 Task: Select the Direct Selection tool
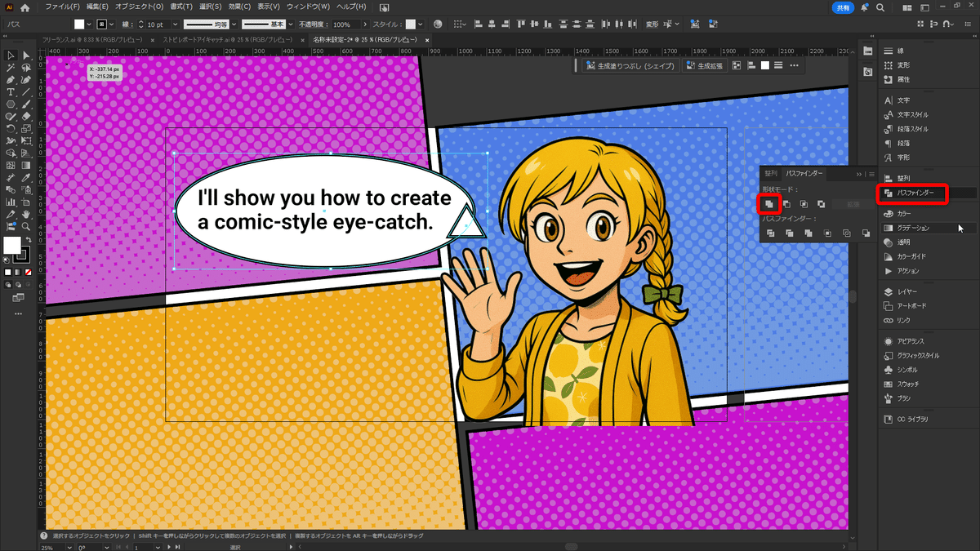[x=27, y=56]
